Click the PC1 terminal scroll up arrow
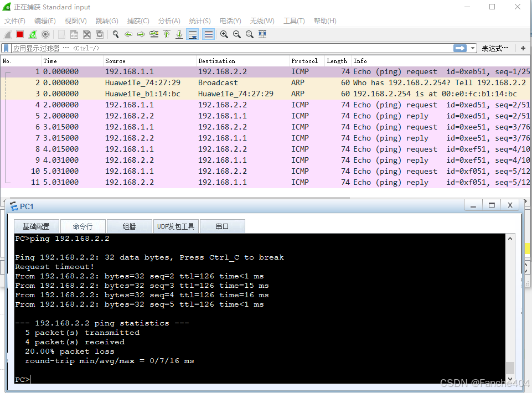 coord(510,239)
